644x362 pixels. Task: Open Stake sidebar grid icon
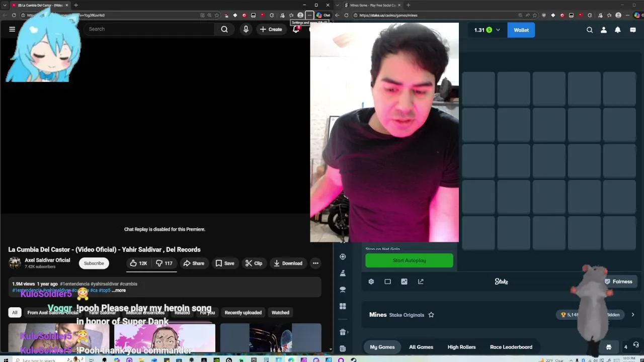[343, 306]
